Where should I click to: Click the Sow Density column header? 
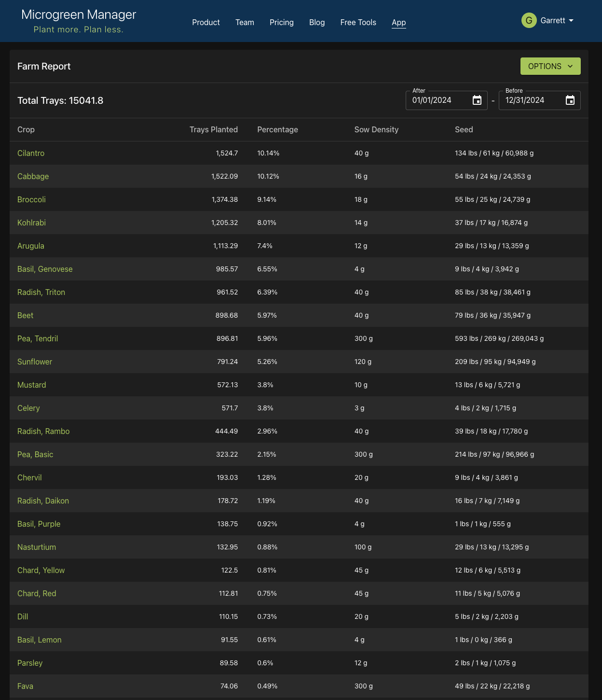click(376, 129)
